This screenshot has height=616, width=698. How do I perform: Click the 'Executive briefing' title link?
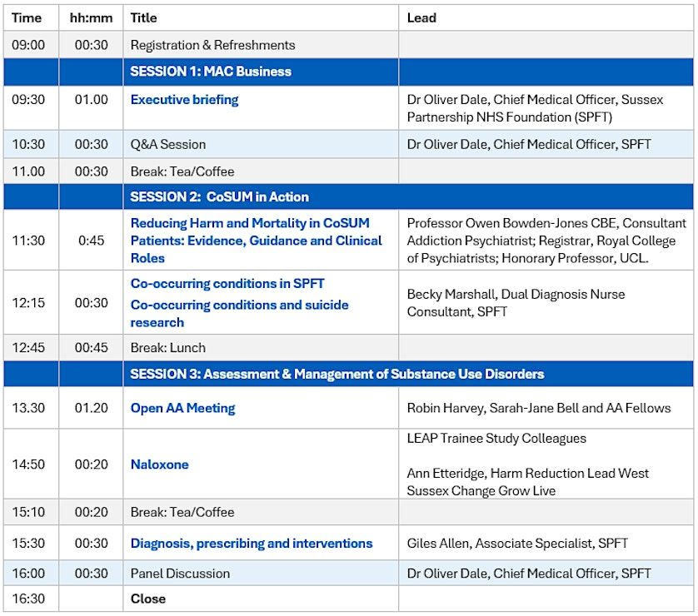(184, 100)
